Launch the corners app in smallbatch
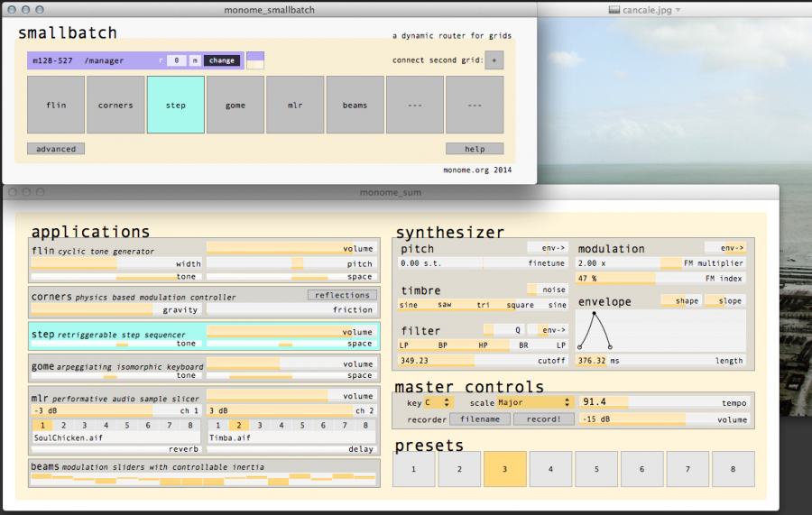The width and height of the screenshot is (812, 515). coord(115,105)
